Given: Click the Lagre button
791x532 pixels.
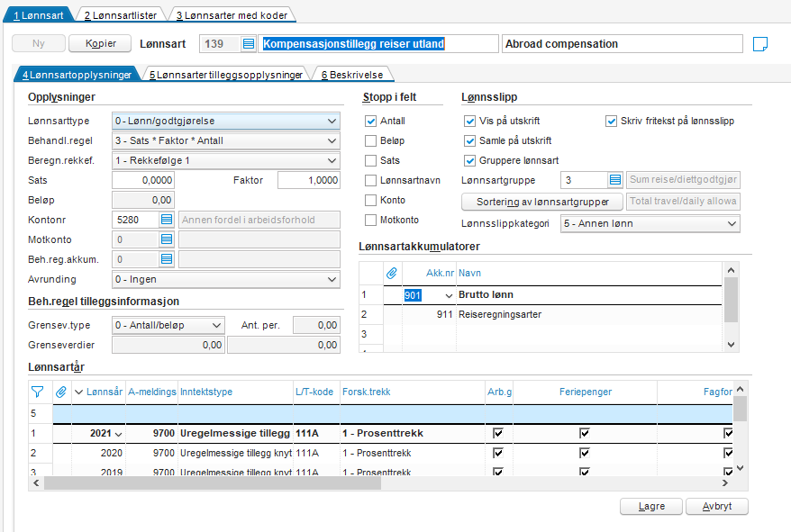Looking at the screenshot, I should point(650,507).
